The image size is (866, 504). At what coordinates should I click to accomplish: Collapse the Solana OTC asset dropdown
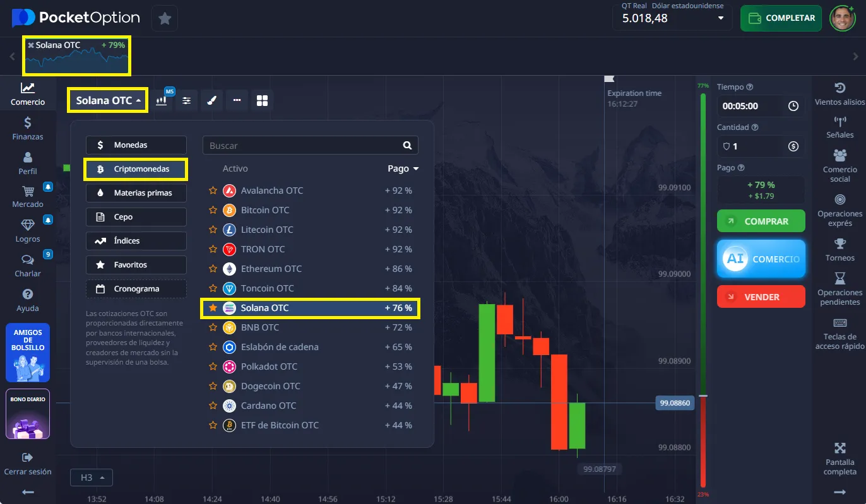pyautogui.click(x=108, y=100)
